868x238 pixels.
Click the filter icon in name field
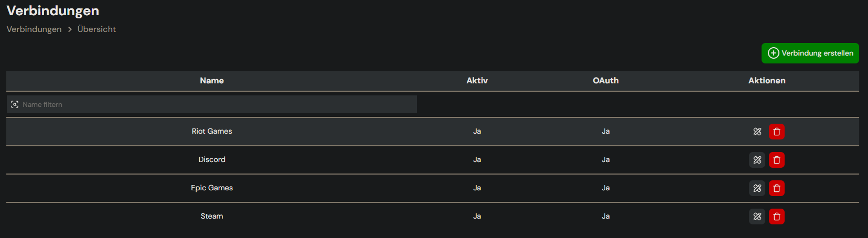[x=15, y=104]
